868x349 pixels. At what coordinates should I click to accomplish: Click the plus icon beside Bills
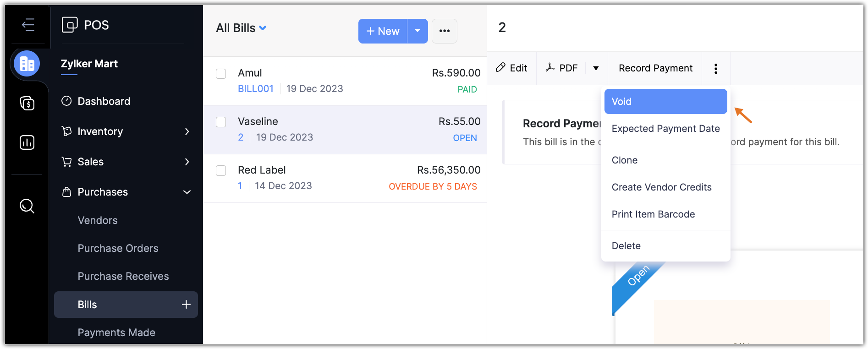tap(186, 305)
